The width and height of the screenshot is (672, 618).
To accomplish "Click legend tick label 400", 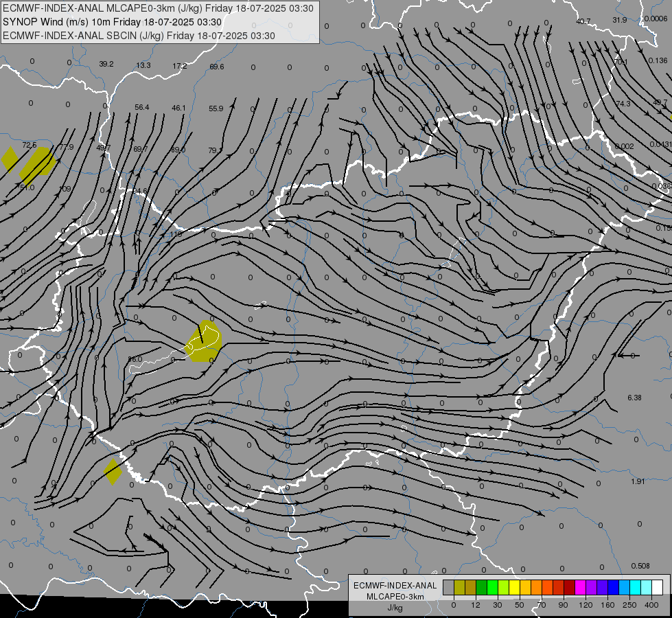I will pyautogui.click(x=651, y=605).
